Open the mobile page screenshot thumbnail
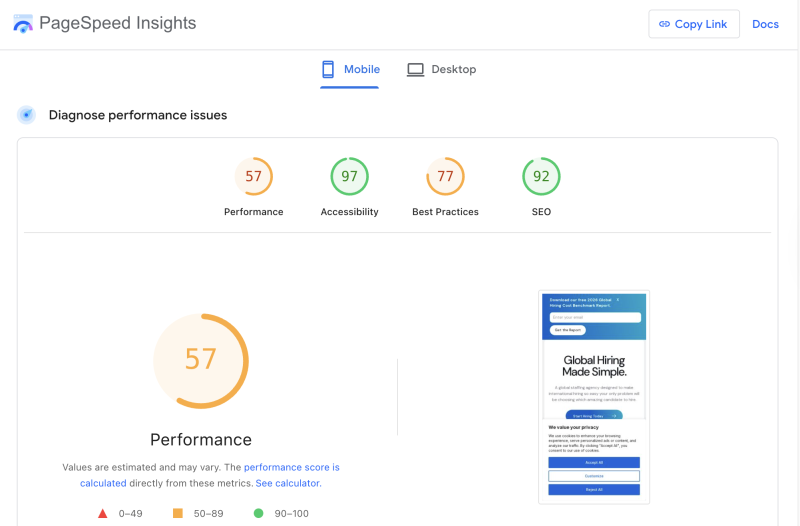 click(x=594, y=397)
